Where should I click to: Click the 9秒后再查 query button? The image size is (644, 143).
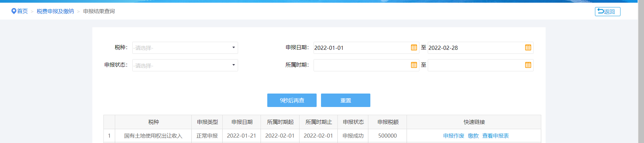[x=292, y=100]
